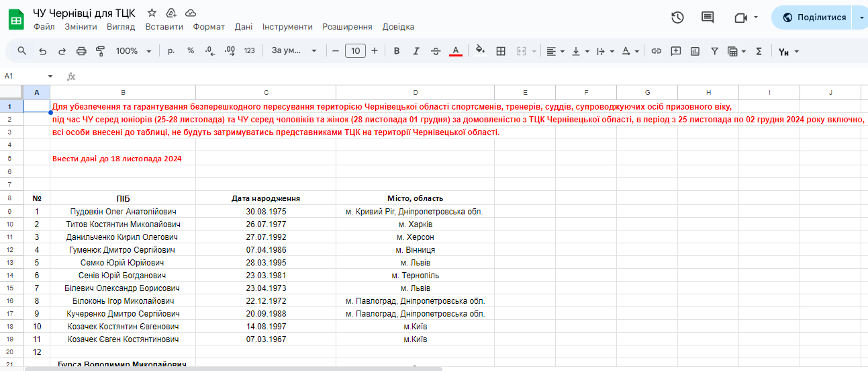This screenshot has height=371, width=868.
Task: Click the Поділитися share button
Action: pos(813,17)
